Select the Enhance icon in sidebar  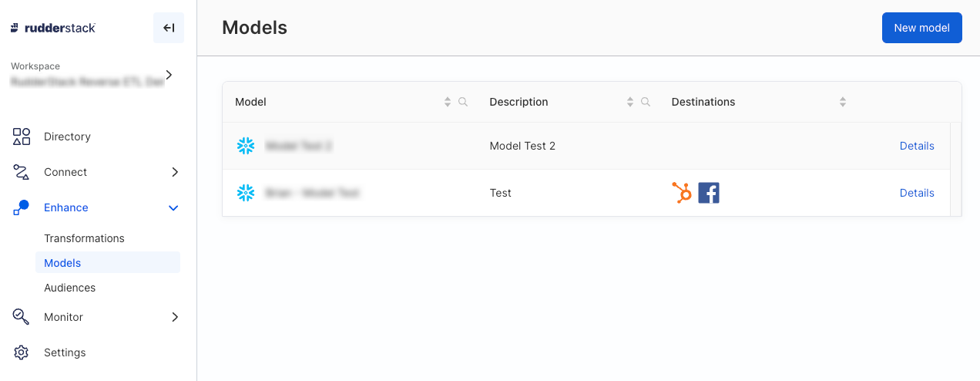pyautogui.click(x=22, y=207)
